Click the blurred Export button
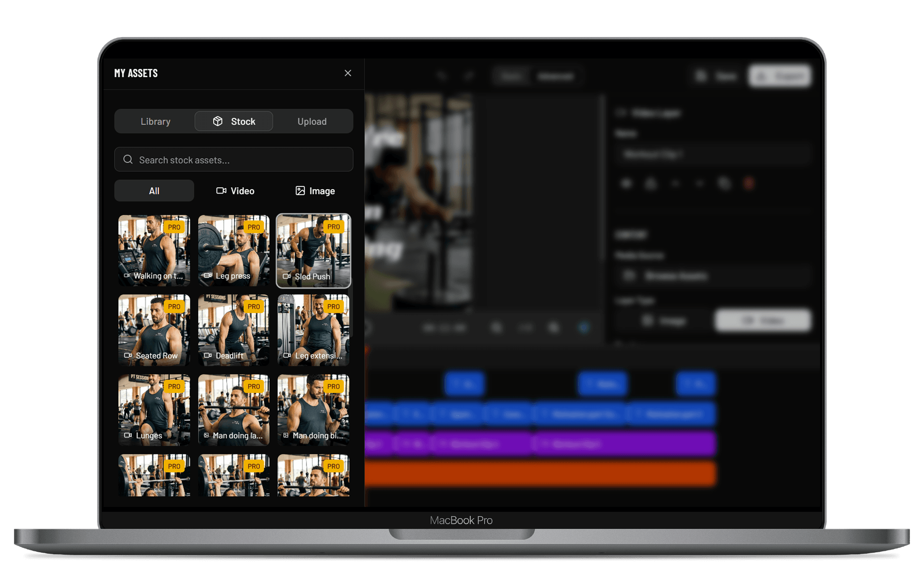The width and height of the screenshot is (924, 572). coord(781,76)
